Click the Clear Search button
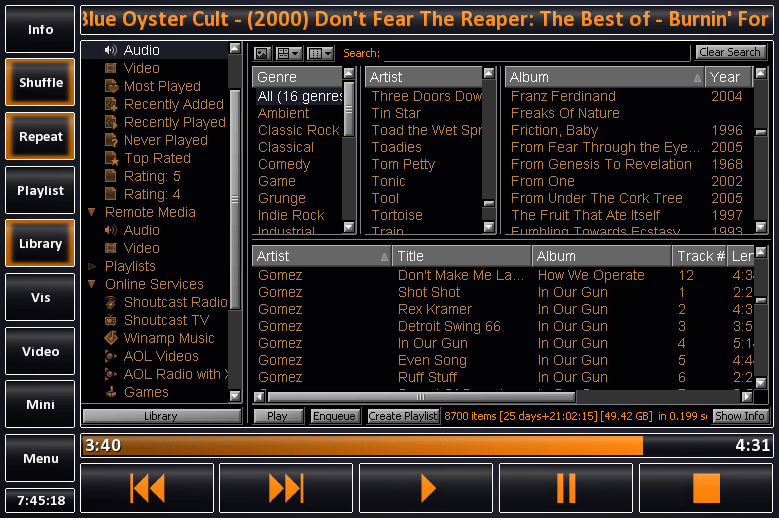Image resolution: width=779 pixels, height=518 pixels. tap(730, 52)
